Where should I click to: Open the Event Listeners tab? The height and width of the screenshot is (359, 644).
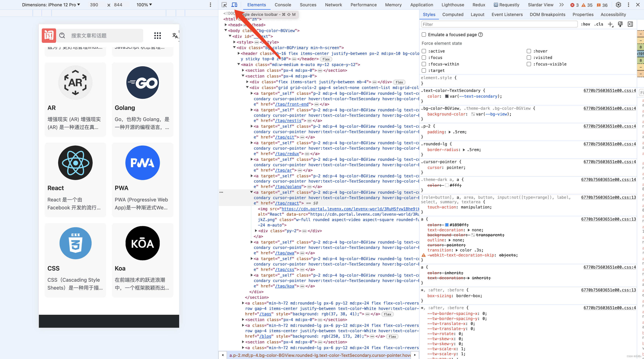click(507, 15)
